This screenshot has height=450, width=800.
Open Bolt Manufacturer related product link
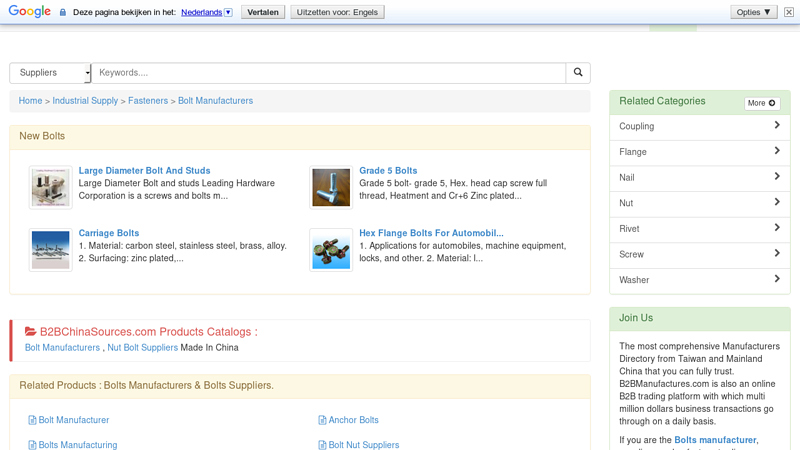click(x=74, y=420)
